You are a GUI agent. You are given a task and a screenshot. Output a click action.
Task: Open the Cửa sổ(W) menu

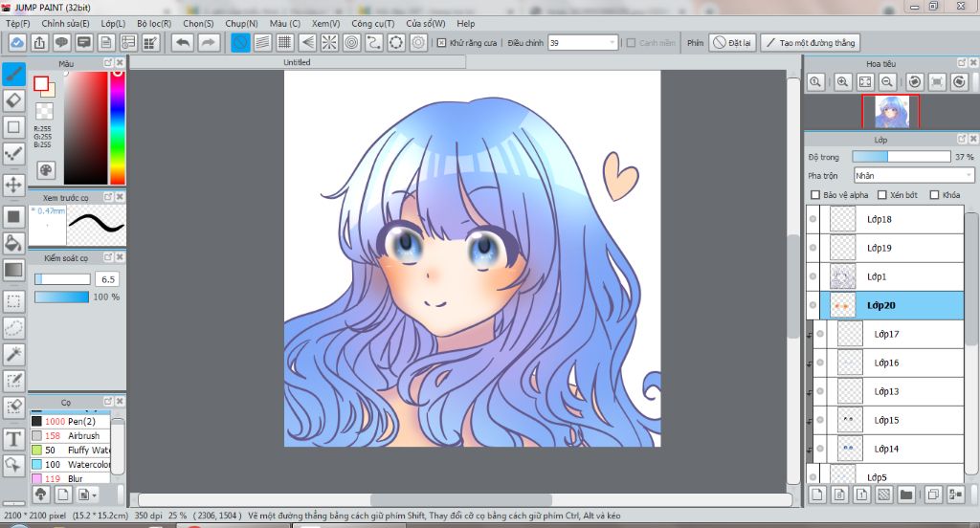point(426,24)
